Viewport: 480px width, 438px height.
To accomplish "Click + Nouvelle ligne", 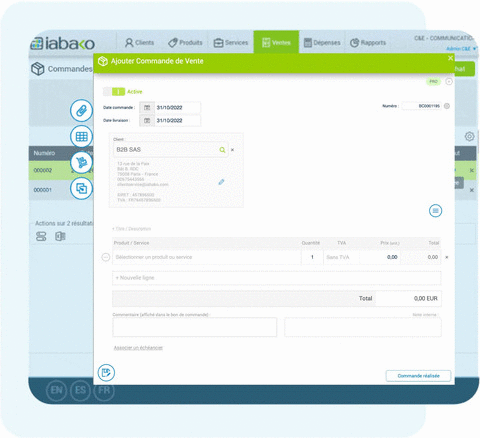I will coord(277,278).
